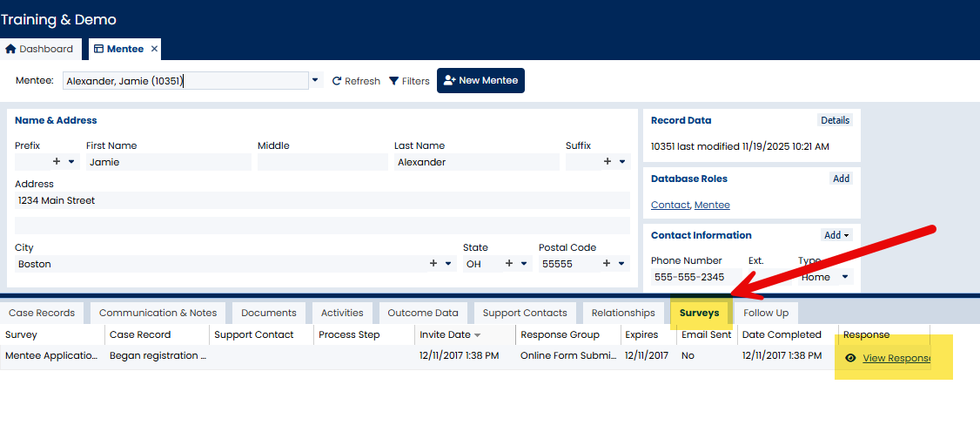Click the plus icon beside City
The height and width of the screenshot is (425, 980).
pos(434,264)
